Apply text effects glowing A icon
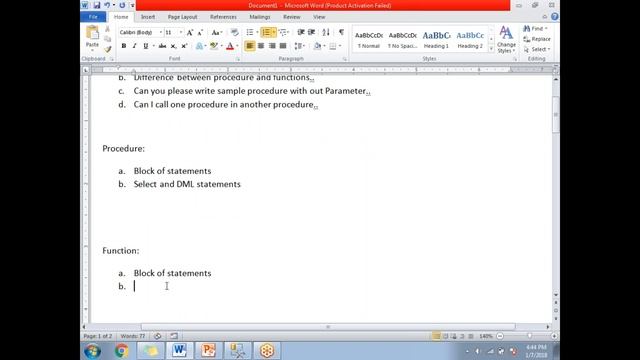Viewport: 640px width, 360px height. 199,46
